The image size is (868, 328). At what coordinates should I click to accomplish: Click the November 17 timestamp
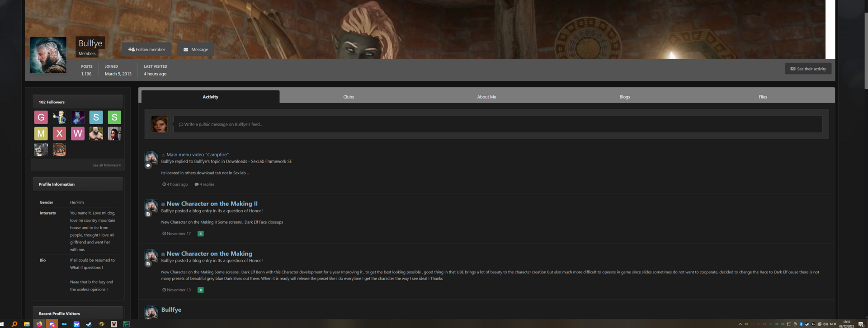177,234
